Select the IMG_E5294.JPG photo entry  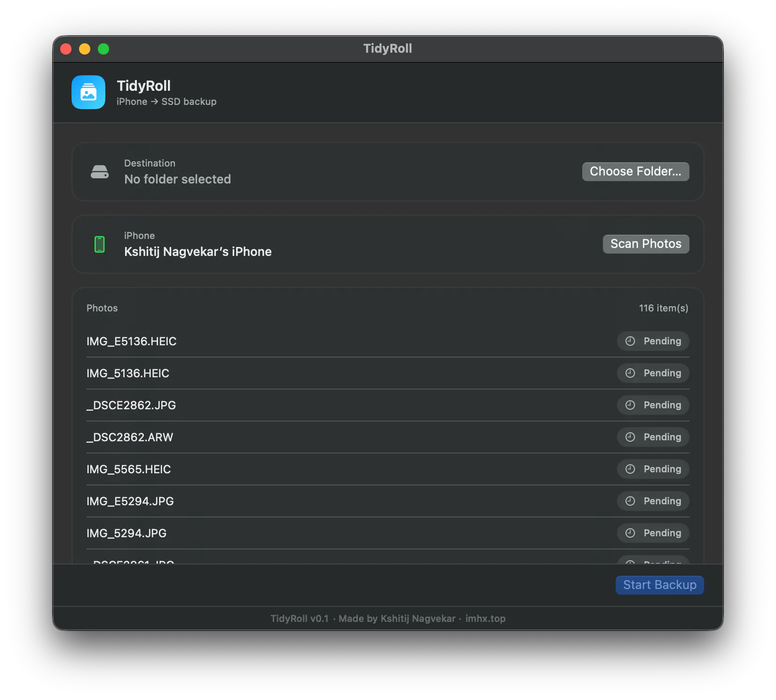click(x=388, y=501)
